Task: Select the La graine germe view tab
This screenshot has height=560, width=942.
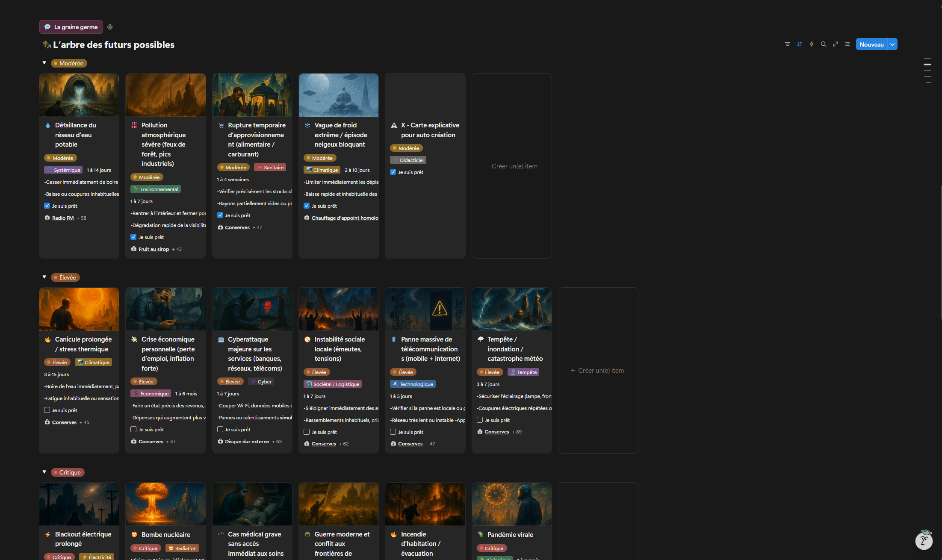Action: [x=71, y=27]
